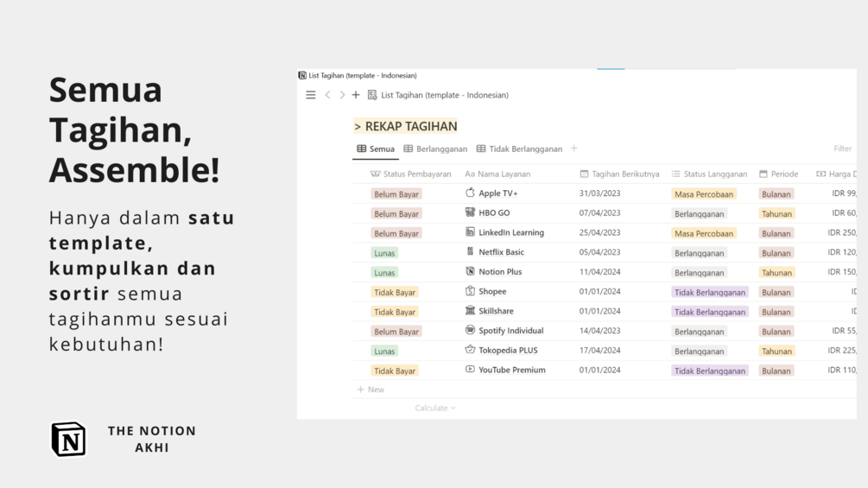
Task: Open the Tagihan Berikutnya column header menu
Action: 619,174
